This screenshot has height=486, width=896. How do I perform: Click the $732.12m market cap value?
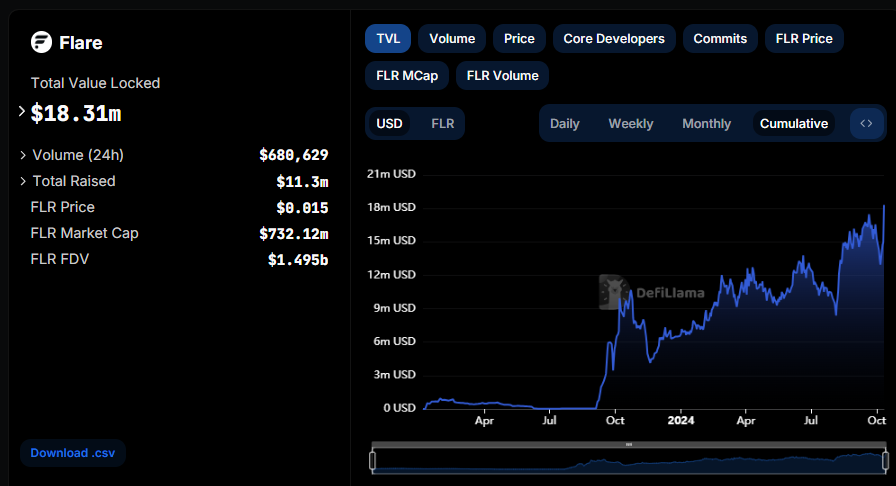pos(294,234)
